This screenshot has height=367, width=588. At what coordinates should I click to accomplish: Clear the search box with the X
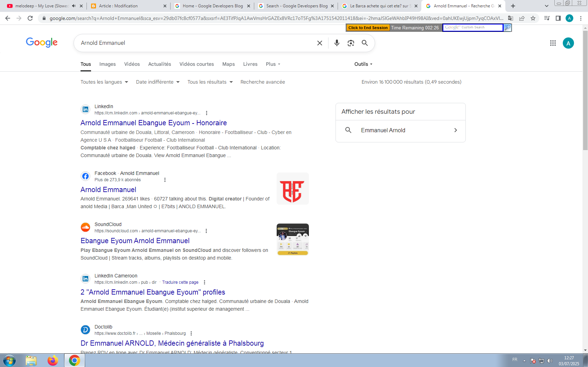(x=320, y=43)
